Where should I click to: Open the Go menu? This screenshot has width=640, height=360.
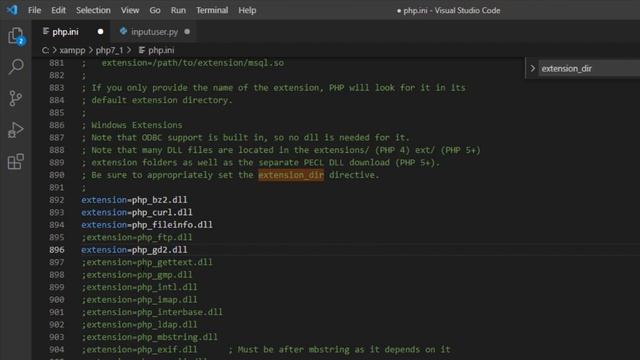(155, 10)
